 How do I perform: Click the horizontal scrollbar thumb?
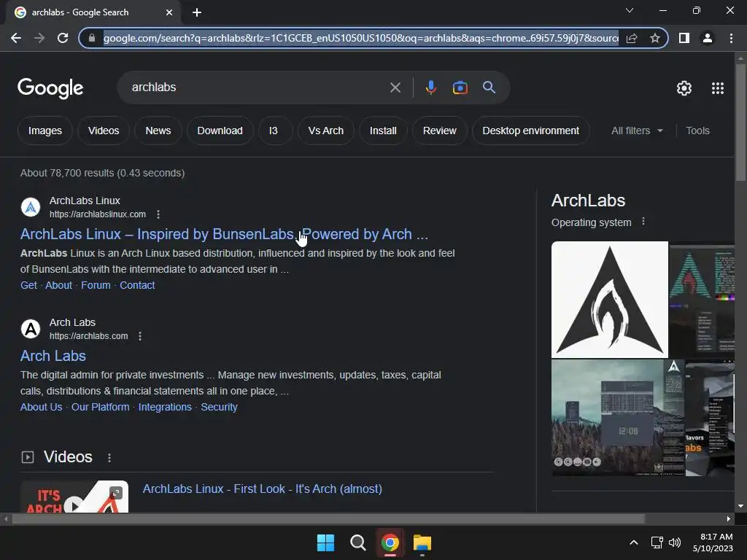pos(328,518)
